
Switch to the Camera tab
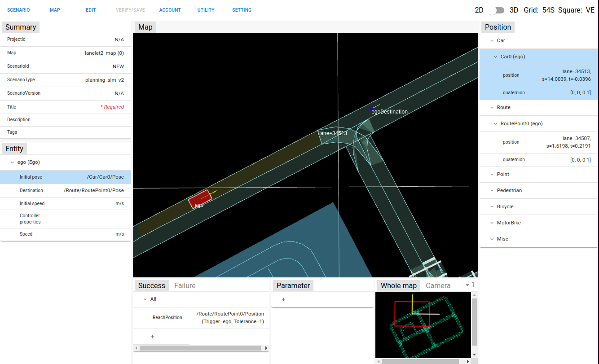(438, 285)
